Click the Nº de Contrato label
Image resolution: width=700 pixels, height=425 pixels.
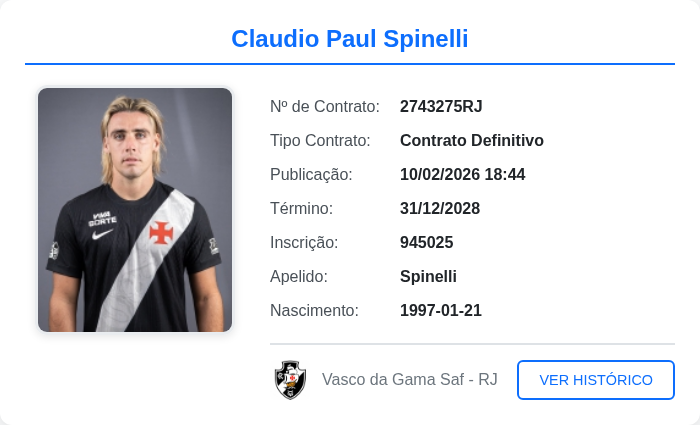click(x=325, y=106)
